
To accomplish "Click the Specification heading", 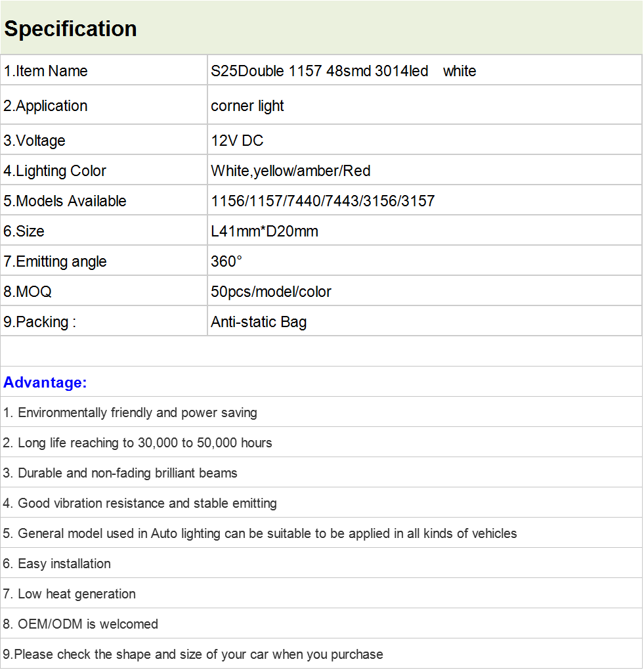I will click(70, 29).
